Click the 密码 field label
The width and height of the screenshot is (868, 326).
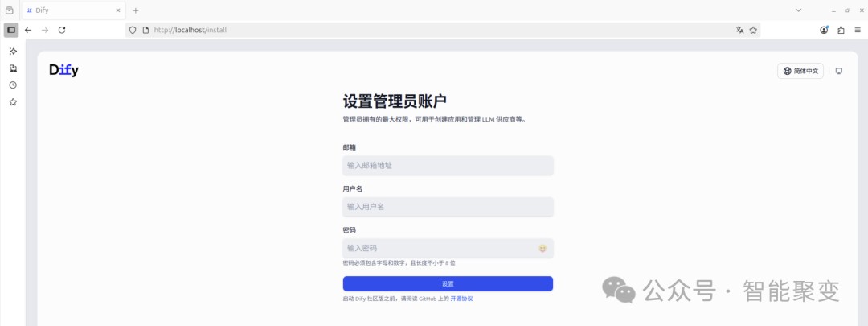tap(350, 230)
